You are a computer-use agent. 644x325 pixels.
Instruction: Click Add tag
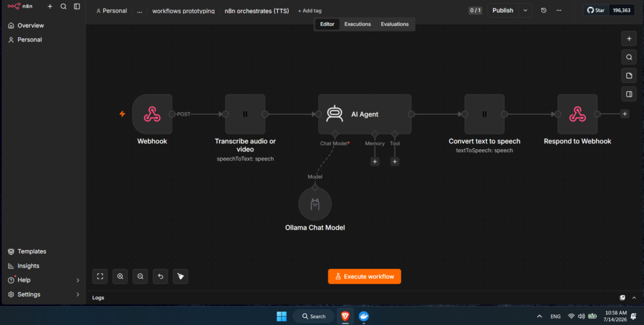click(x=309, y=11)
